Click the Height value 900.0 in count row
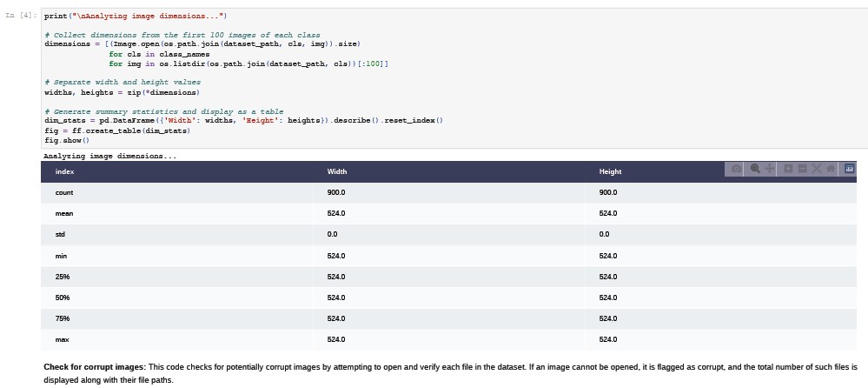This screenshot has width=868, height=388. click(608, 193)
